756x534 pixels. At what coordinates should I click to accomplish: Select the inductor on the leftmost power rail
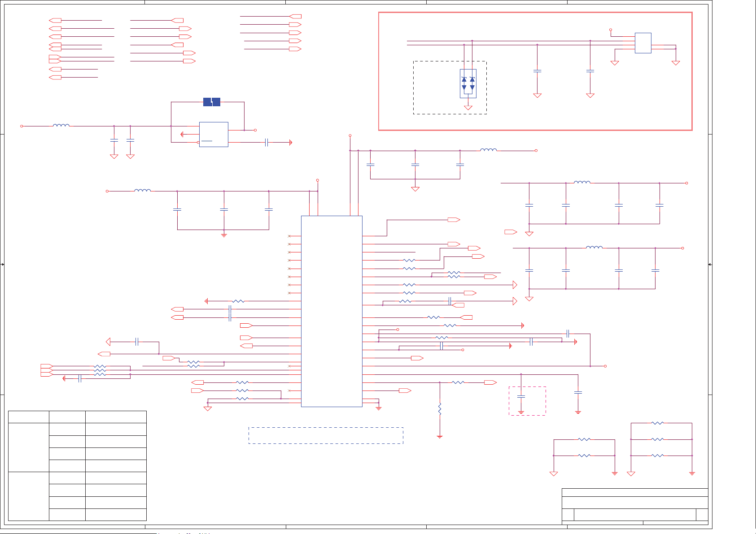pyautogui.click(x=61, y=126)
